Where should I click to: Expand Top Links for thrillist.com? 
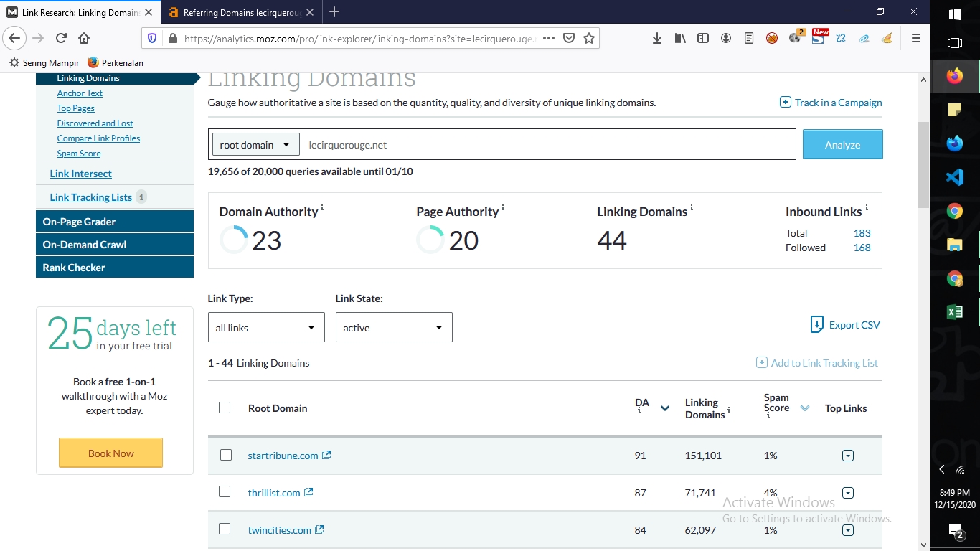tap(848, 493)
